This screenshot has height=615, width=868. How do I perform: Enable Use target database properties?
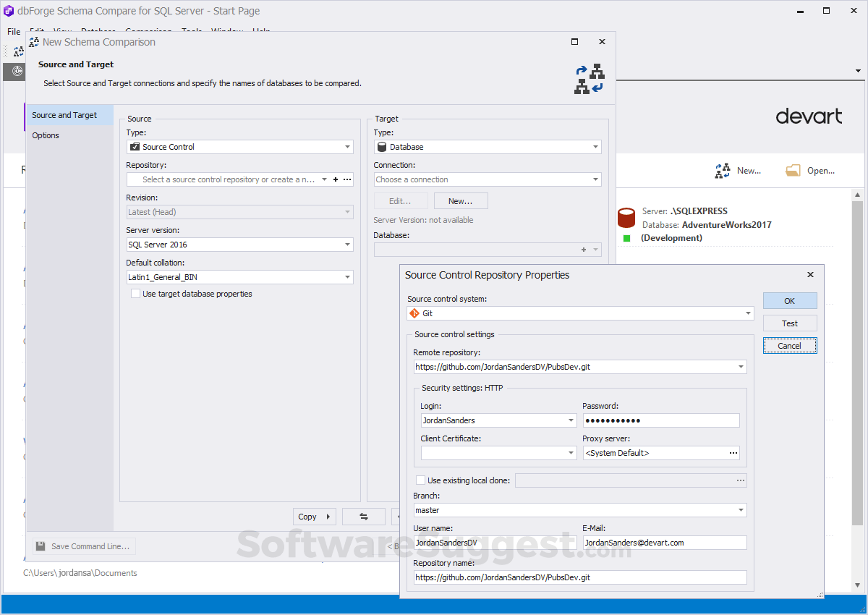(135, 293)
